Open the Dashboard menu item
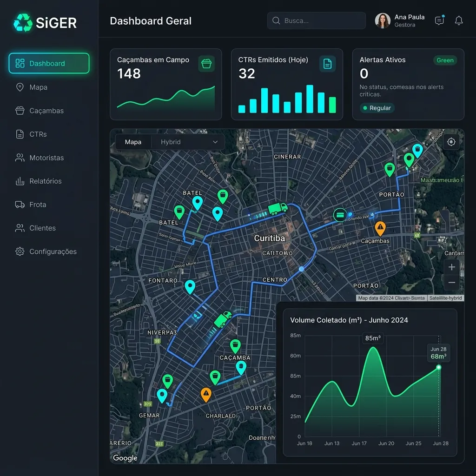476x476 pixels. (x=49, y=63)
